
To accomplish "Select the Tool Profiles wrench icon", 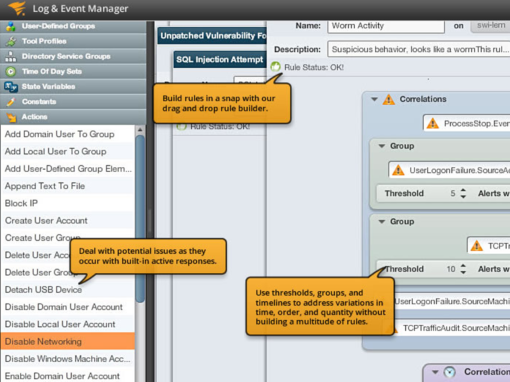I will (x=11, y=41).
